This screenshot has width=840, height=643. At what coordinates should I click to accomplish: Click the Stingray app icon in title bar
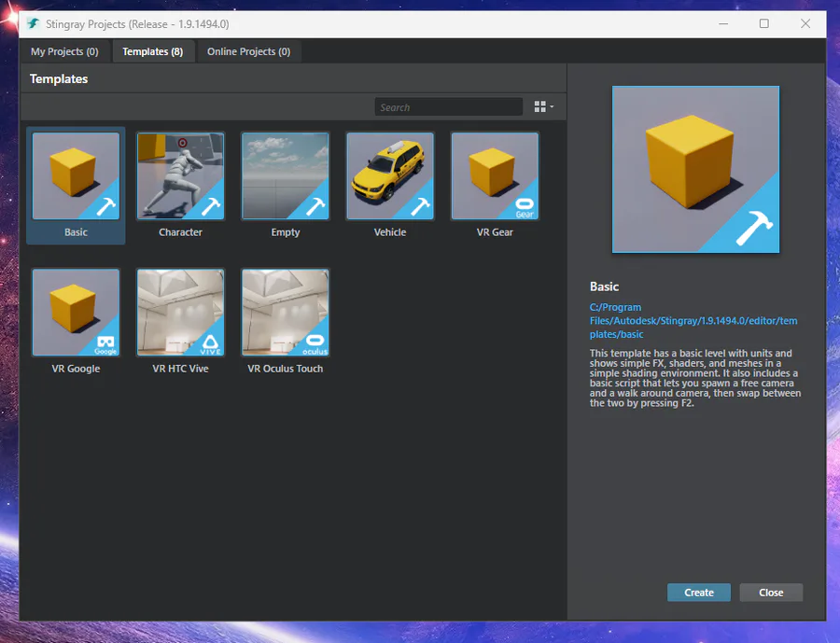click(34, 23)
